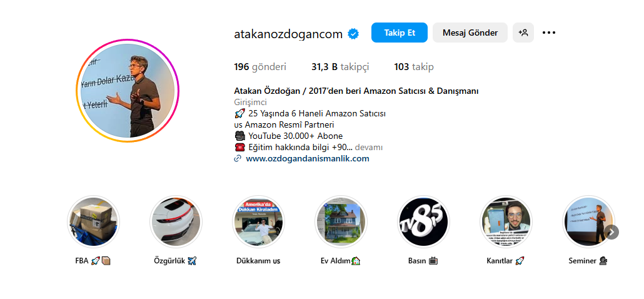The width and height of the screenshot is (644, 299).
Task: Click the link chain icon beside website
Action: point(237,158)
